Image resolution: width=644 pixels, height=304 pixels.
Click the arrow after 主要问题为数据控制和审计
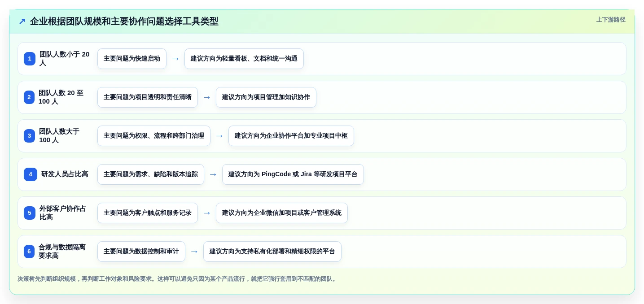pos(194,252)
